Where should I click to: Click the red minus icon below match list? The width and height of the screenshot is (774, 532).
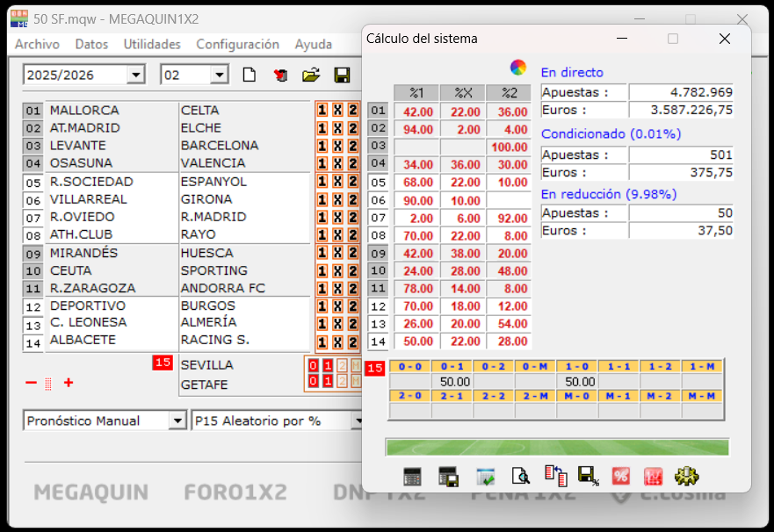tap(31, 383)
